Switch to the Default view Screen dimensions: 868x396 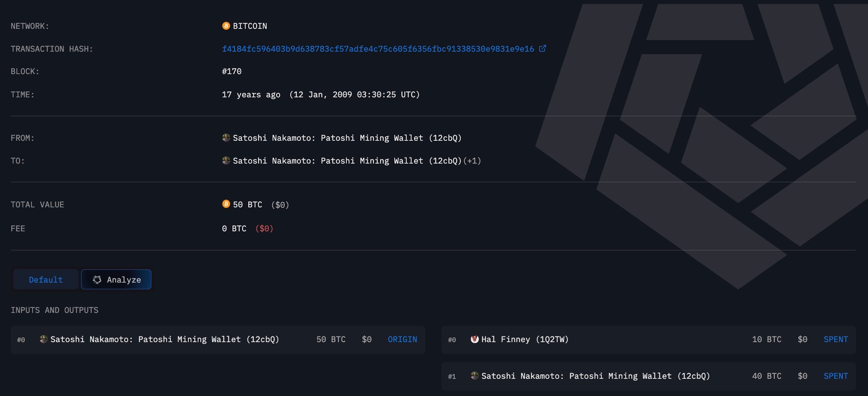point(45,279)
